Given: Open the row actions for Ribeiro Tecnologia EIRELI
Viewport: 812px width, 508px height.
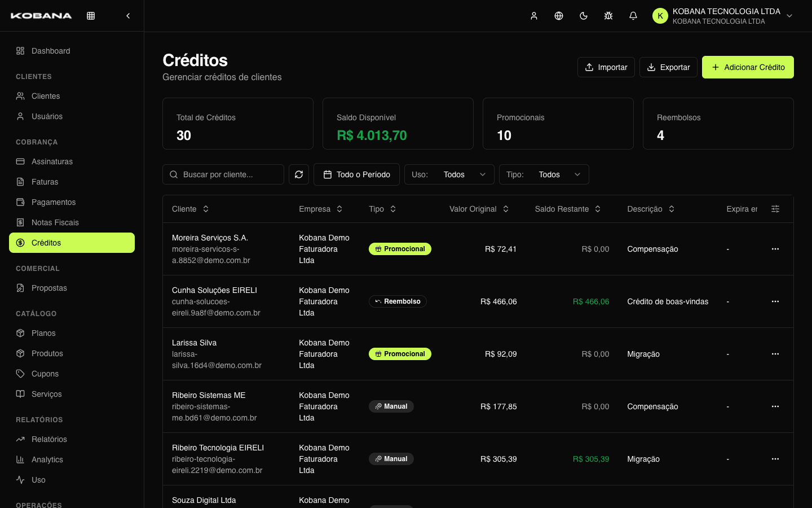Looking at the screenshot, I should click(x=775, y=459).
